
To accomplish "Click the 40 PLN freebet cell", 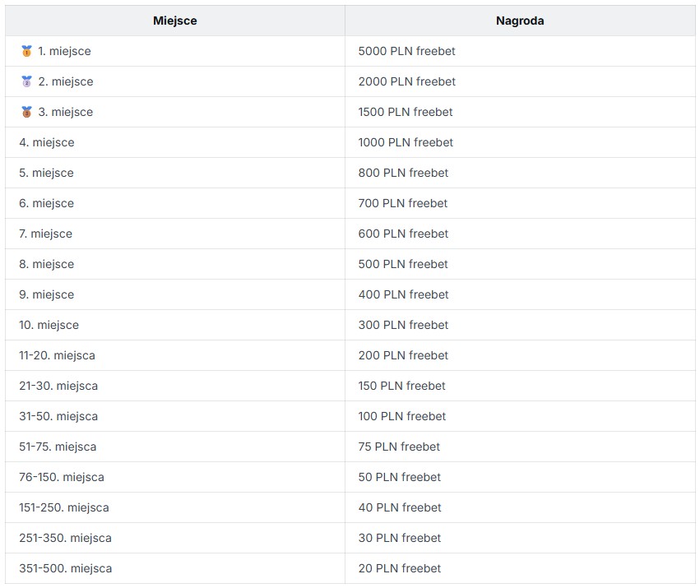I will (400, 507).
